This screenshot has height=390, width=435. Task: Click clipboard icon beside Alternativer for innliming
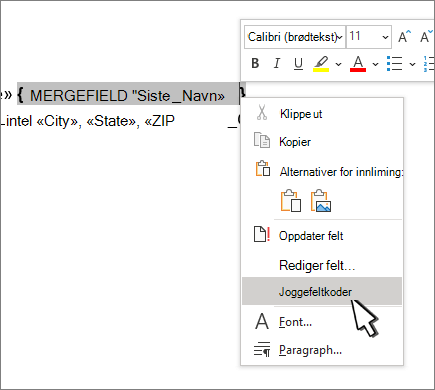[x=263, y=168]
